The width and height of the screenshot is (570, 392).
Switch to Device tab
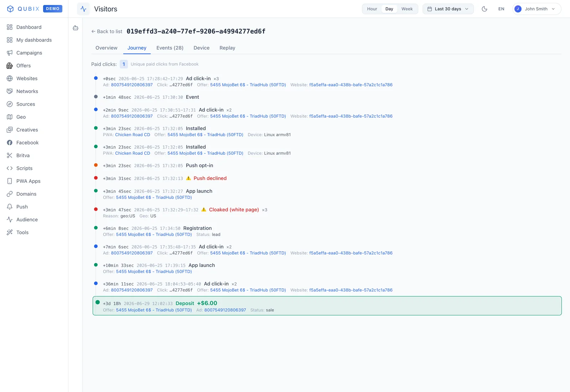click(x=202, y=48)
